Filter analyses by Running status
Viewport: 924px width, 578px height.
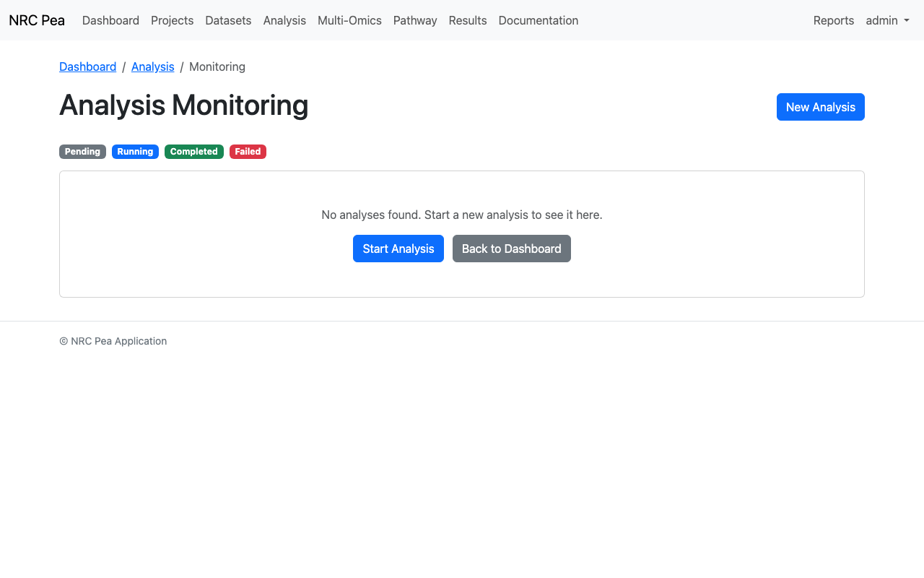[x=135, y=152]
